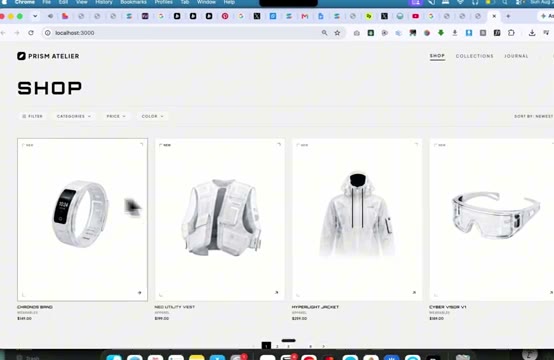Open the Chrome Bookmarks menu
This screenshot has height=360, width=554.
[x=133, y=2]
